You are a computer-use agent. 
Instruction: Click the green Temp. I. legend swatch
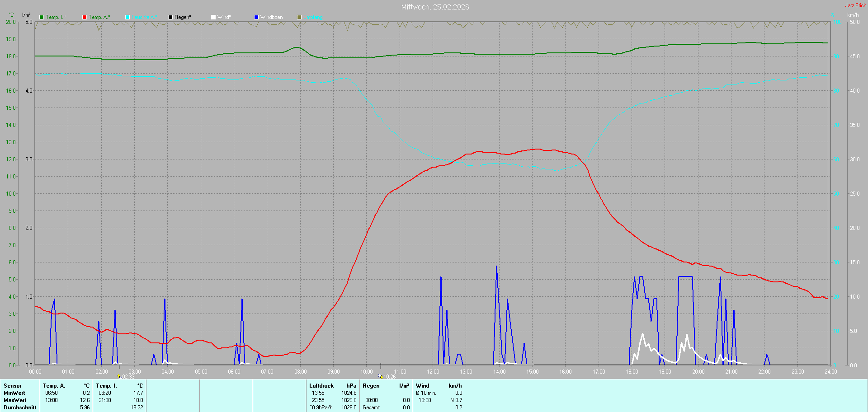pyautogui.click(x=42, y=17)
